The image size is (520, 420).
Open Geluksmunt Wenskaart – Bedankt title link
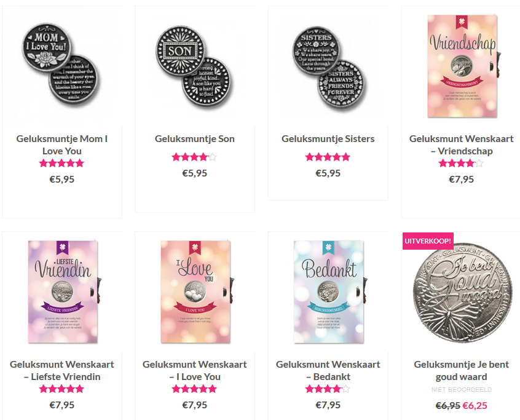328,370
